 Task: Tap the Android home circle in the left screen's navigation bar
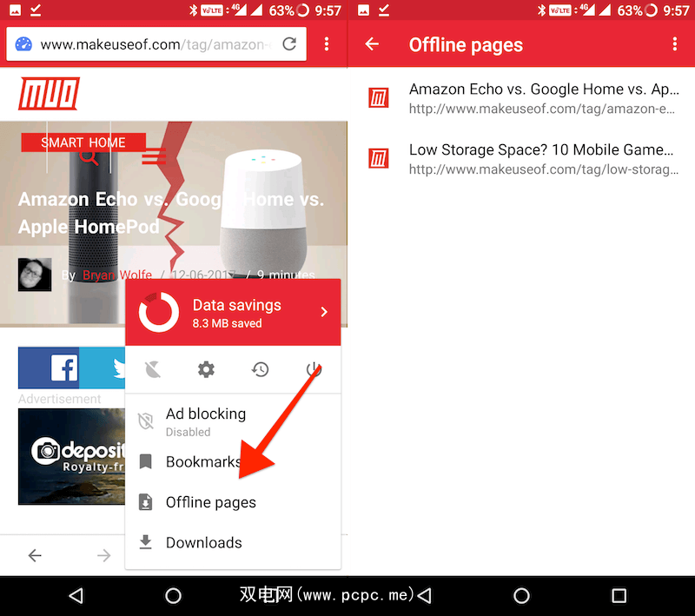(x=173, y=596)
